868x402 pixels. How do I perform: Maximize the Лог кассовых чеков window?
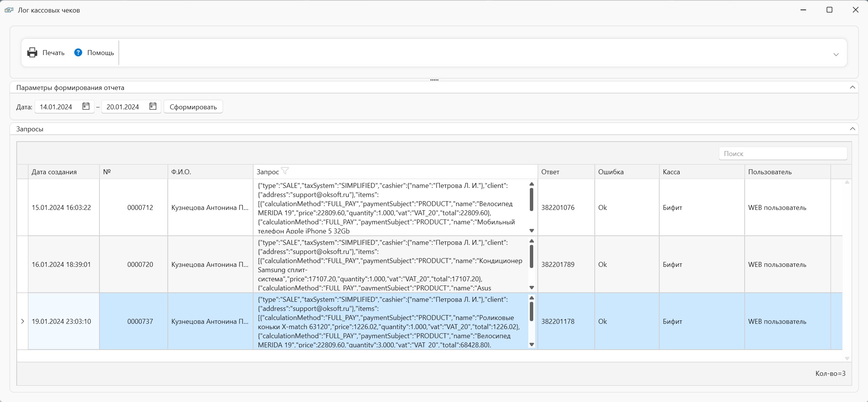[829, 10]
